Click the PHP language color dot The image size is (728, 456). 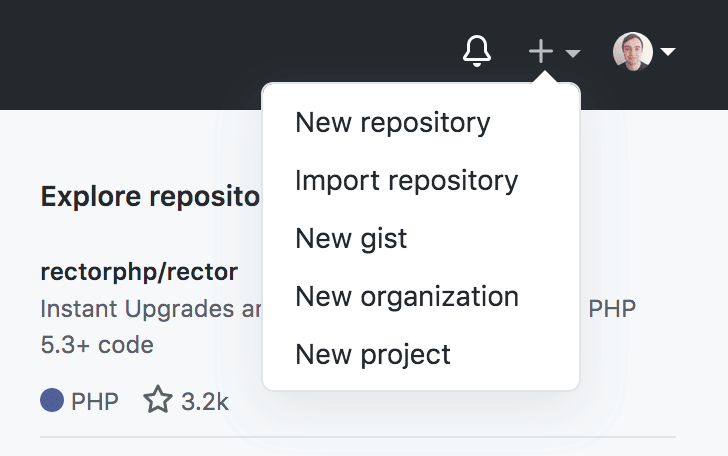[x=52, y=400]
